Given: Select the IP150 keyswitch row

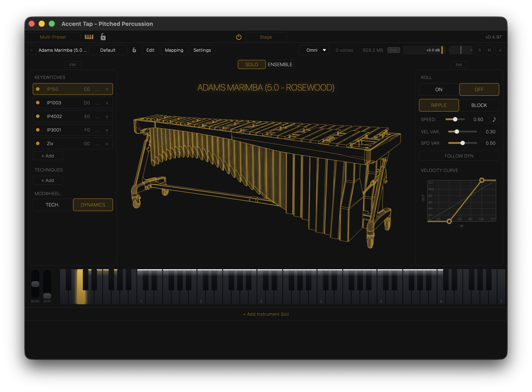Looking at the screenshot, I should tap(73, 89).
